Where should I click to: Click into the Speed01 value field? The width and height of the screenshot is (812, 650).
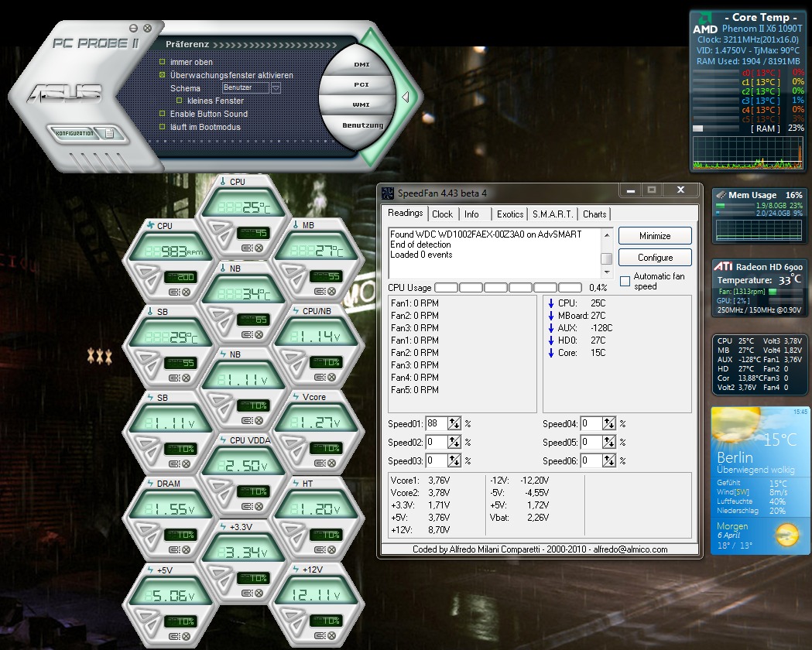coord(436,424)
